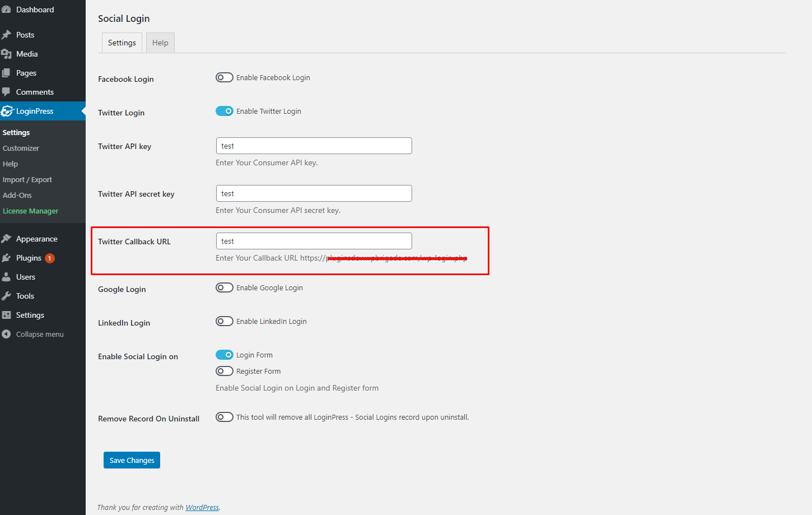Toggle Remove Record On Uninstall switch
Viewport: 812px width, 515px height.
pyautogui.click(x=225, y=417)
